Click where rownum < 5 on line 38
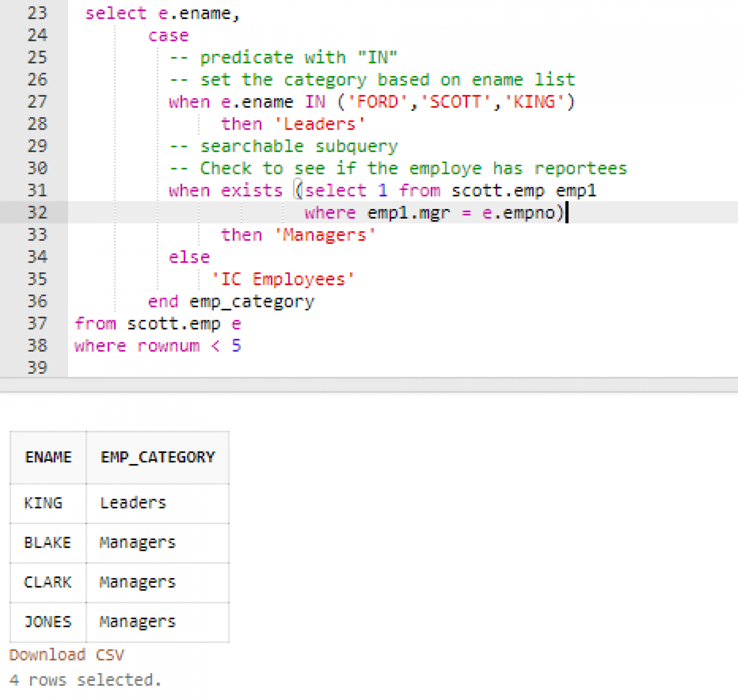The image size is (738, 700). point(158,345)
